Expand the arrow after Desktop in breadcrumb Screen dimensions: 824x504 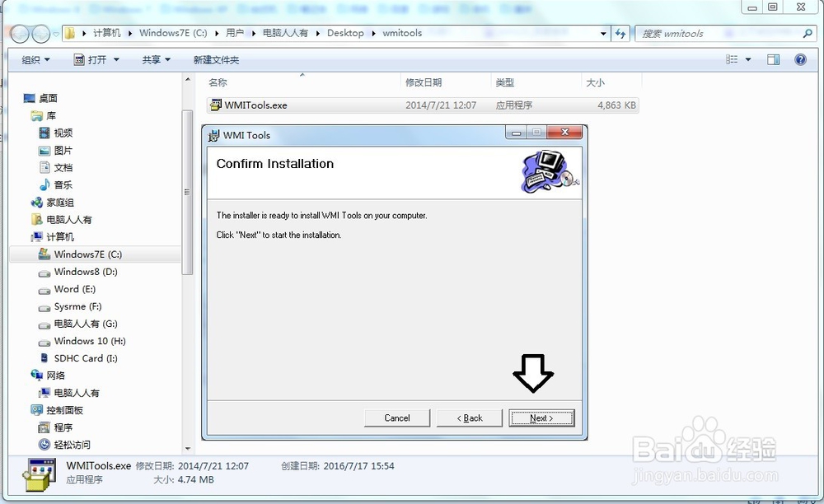tap(373, 34)
